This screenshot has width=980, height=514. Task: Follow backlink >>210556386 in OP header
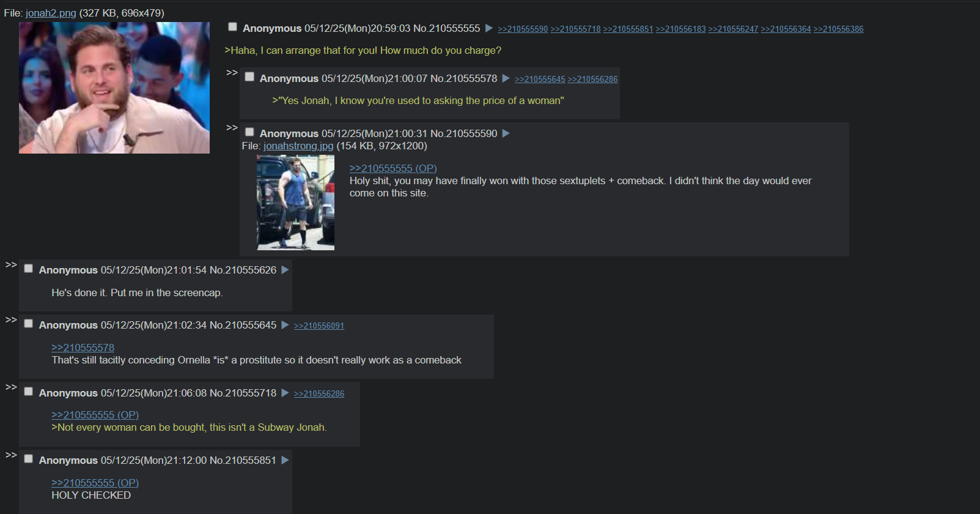click(838, 29)
